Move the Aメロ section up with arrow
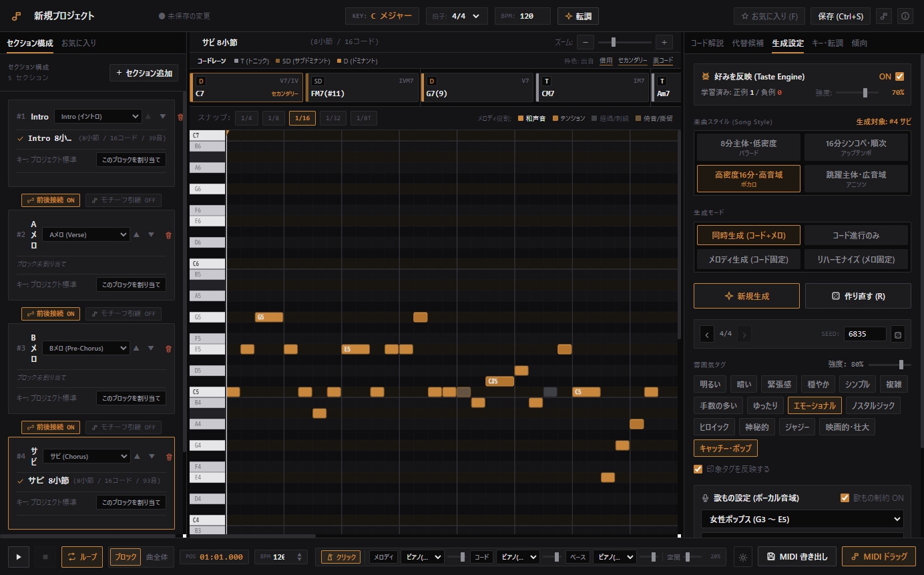 click(136, 234)
